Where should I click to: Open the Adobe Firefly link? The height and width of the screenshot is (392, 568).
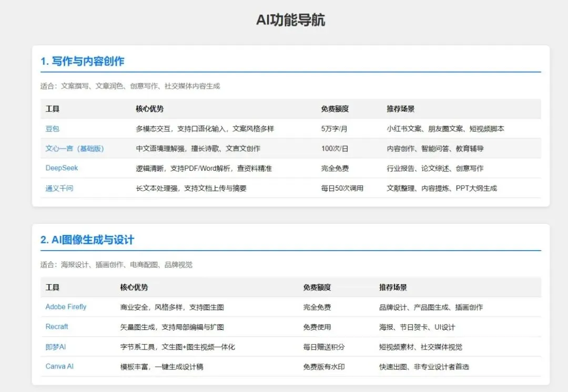(x=66, y=307)
